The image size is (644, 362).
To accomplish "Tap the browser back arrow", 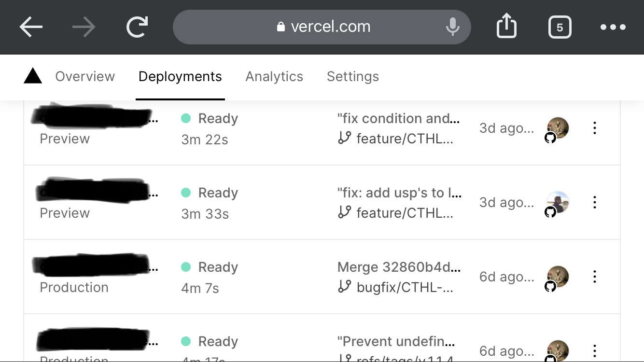I will point(31,27).
